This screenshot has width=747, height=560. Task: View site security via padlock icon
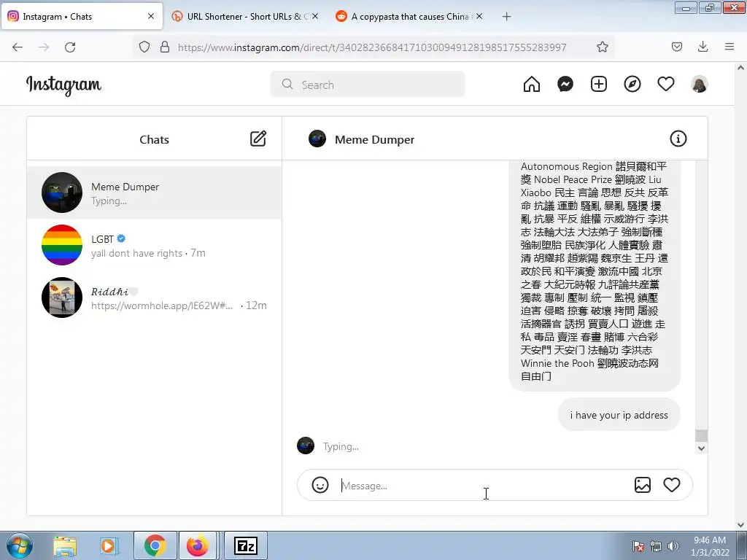pos(165,47)
